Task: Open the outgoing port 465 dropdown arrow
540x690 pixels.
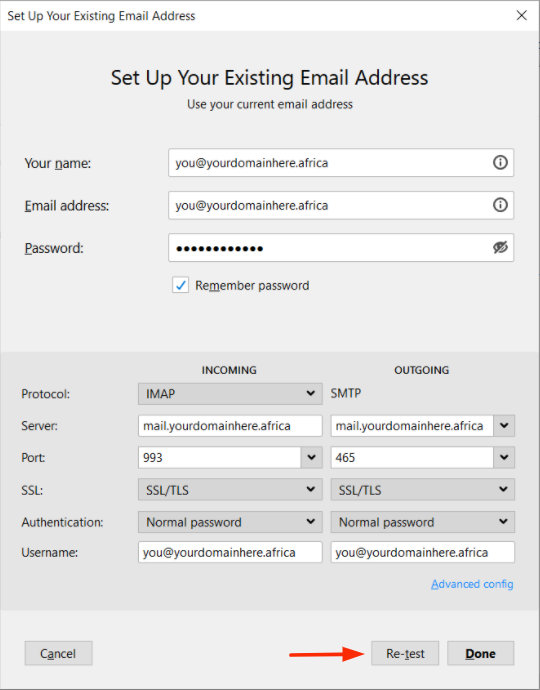Action: (x=504, y=458)
